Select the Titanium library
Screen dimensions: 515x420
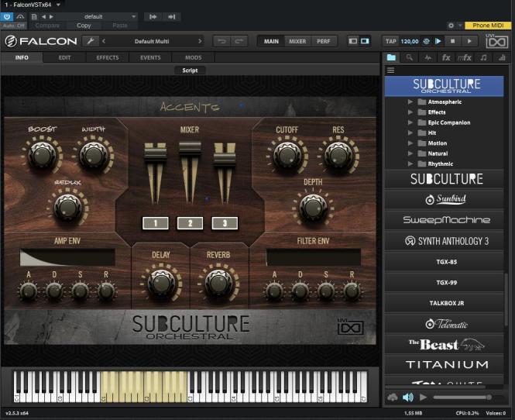(444, 364)
